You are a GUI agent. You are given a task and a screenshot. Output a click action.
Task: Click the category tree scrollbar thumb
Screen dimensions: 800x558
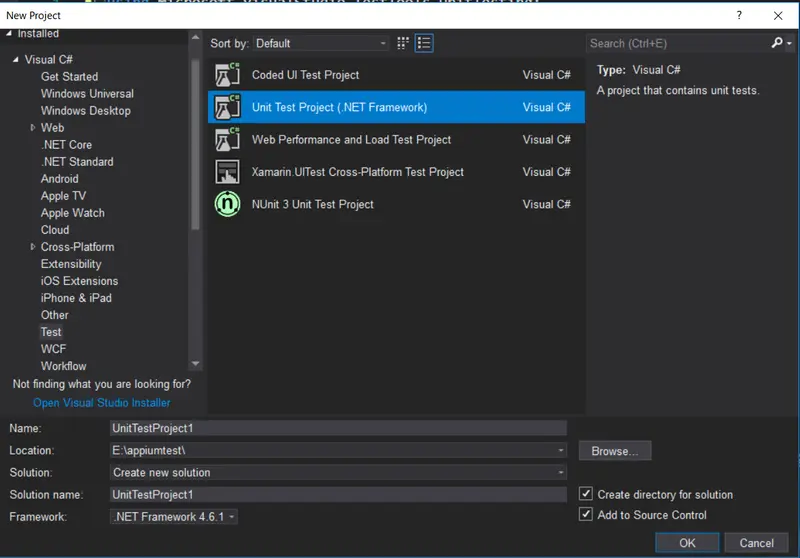pyautogui.click(x=195, y=145)
